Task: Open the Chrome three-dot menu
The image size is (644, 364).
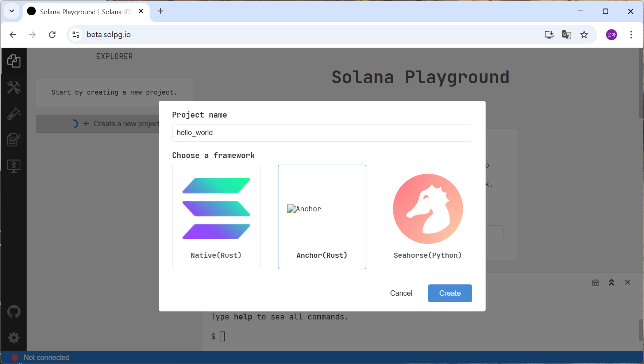Action: [631, 35]
